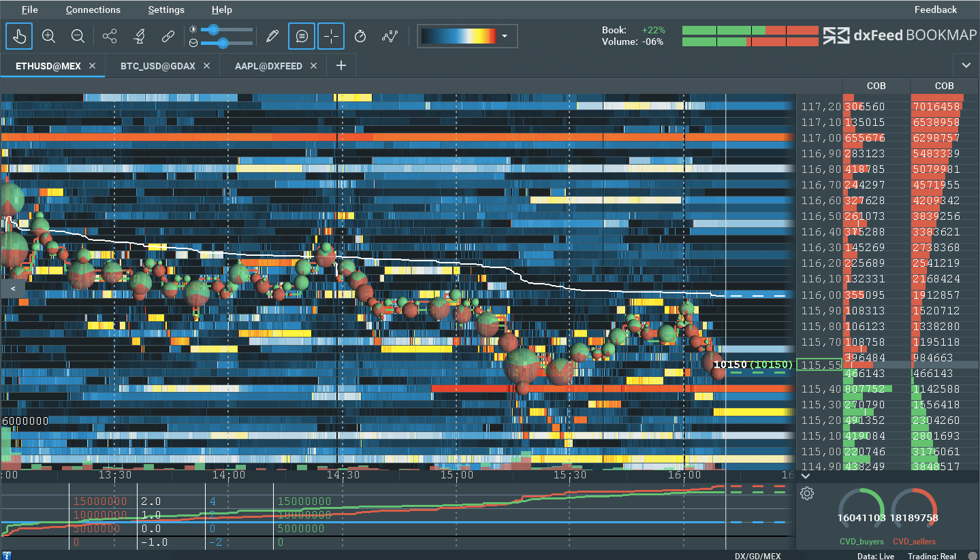Toggle the speech bubble notes button
Screen dimensions: 980x560
tap(302, 36)
